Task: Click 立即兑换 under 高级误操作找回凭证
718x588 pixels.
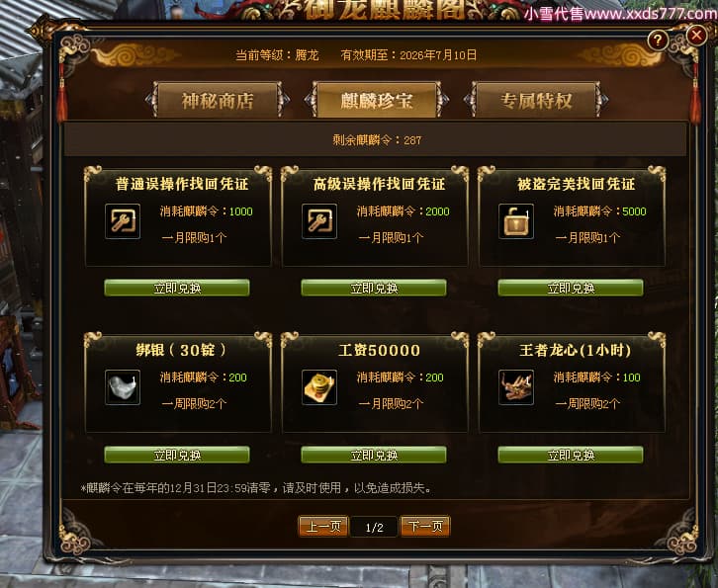Action: coord(374,288)
